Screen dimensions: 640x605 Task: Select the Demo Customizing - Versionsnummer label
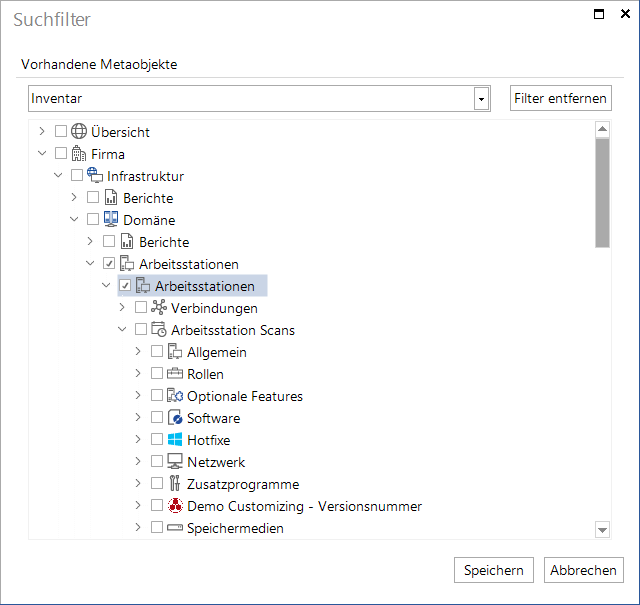click(304, 506)
